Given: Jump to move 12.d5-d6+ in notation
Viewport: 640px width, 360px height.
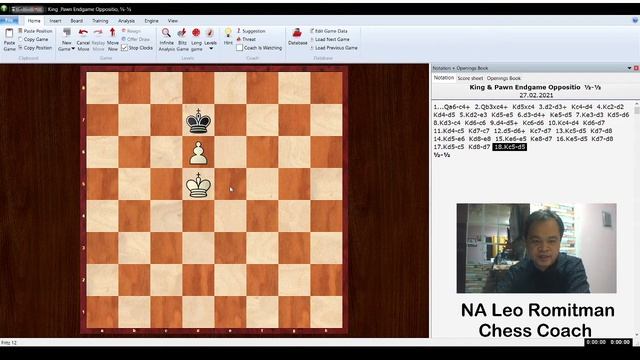Looking at the screenshot, I should pos(509,131).
